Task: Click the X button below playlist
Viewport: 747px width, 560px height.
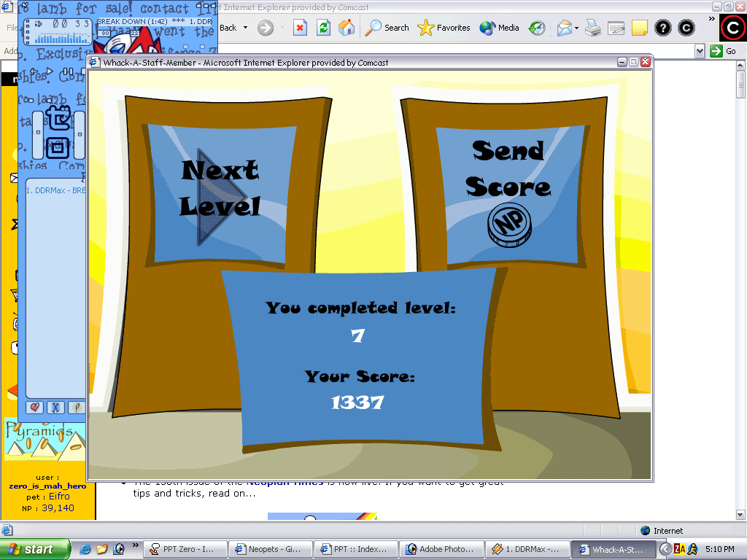Action: pyautogui.click(x=55, y=407)
